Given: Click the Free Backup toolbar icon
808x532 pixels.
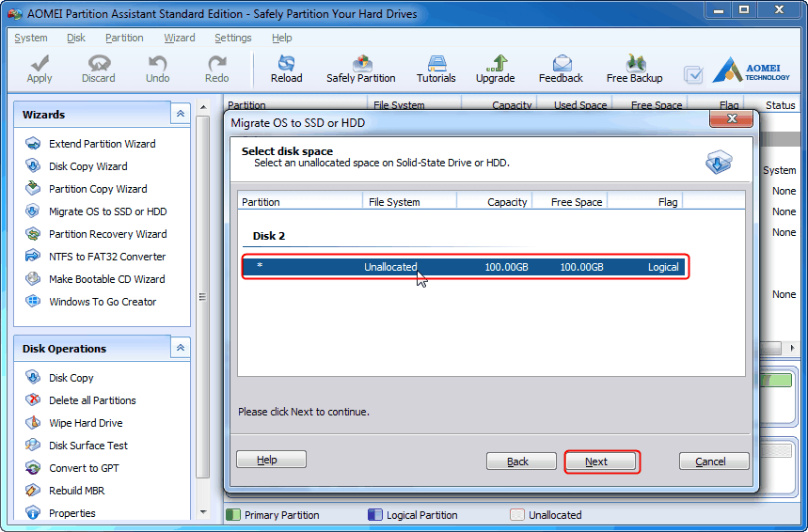Looking at the screenshot, I should pyautogui.click(x=635, y=63).
